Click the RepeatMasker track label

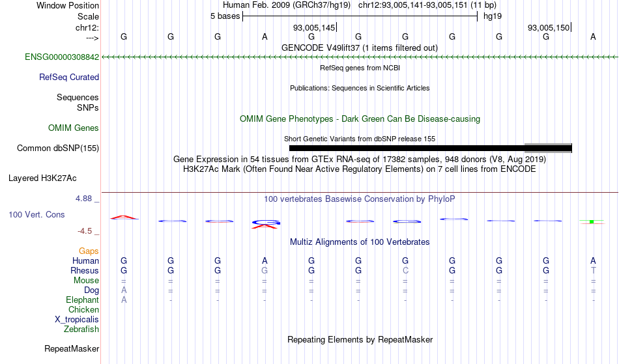pos(72,349)
